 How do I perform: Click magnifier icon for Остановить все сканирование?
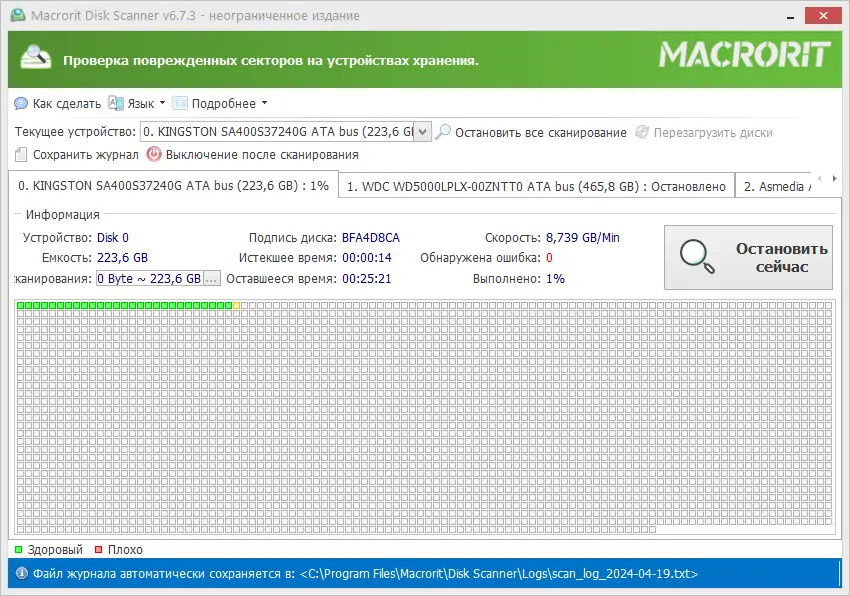[x=443, y=132]
